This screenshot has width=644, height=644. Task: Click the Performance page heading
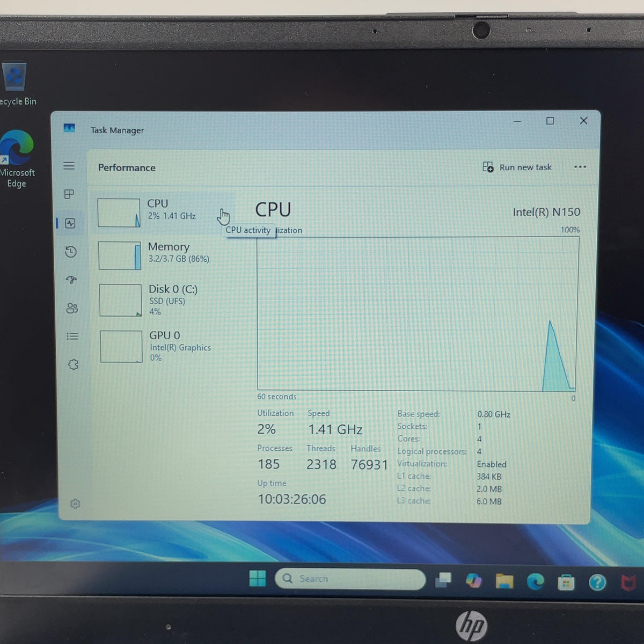(127, 167)
